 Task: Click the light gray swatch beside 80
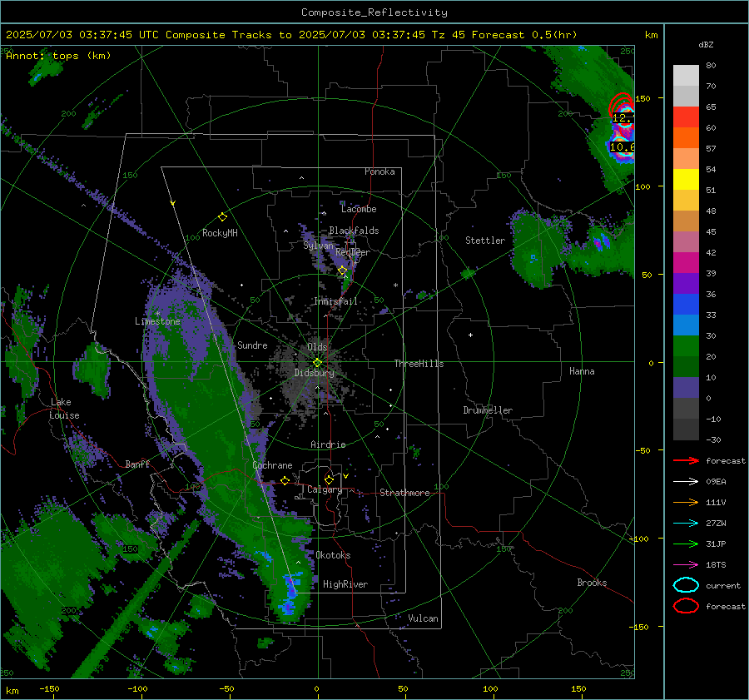click(686, 76)
